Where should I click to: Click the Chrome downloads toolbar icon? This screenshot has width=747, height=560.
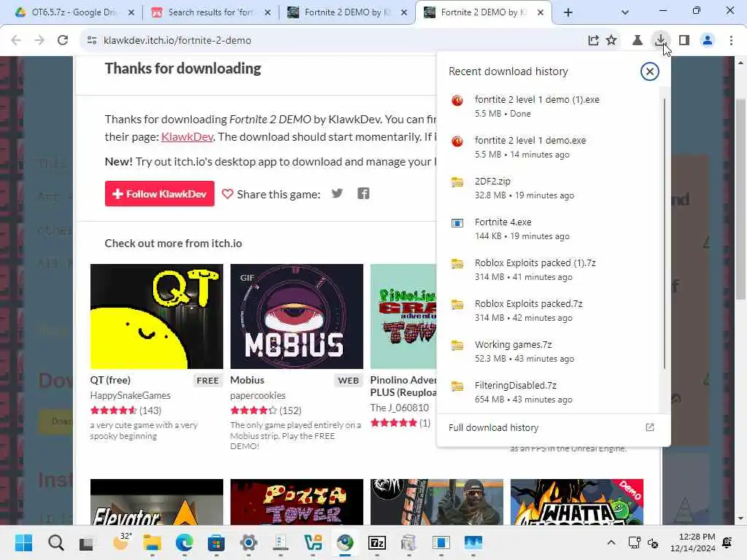pyautogui.click(x=659, y=41)
